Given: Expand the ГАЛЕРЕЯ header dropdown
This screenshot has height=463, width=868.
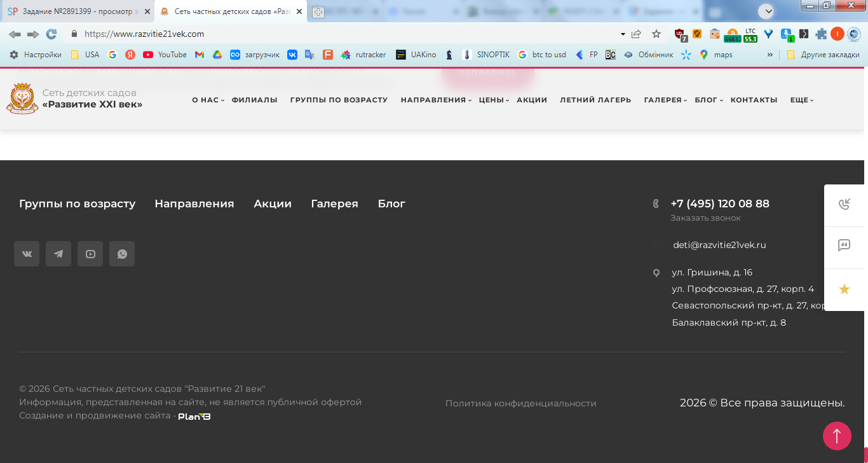Looking at the screenshot, I should [665, 100].
